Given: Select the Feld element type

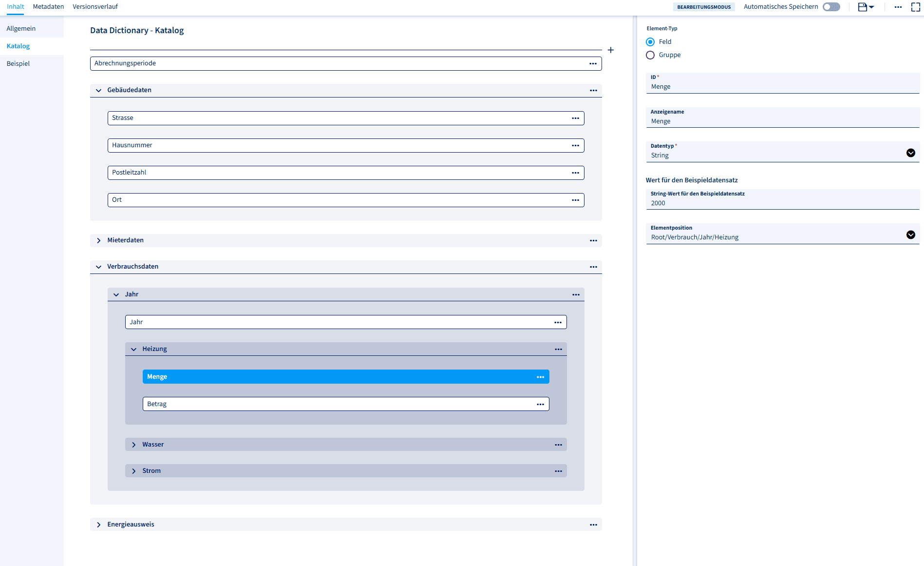Looking at the screenshot, I should click(x=650, y=42).
